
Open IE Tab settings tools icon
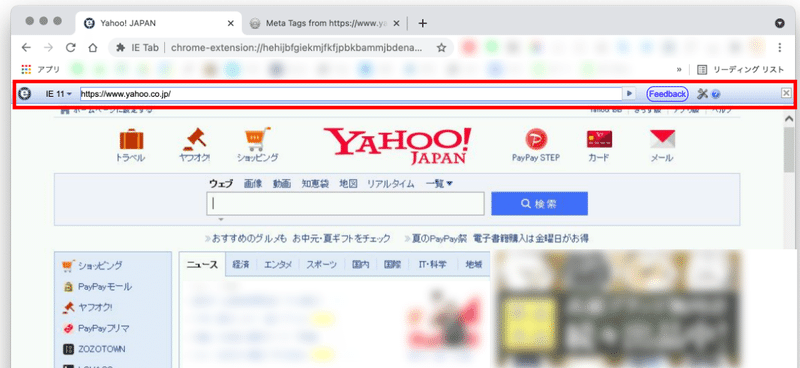[702, 94]
